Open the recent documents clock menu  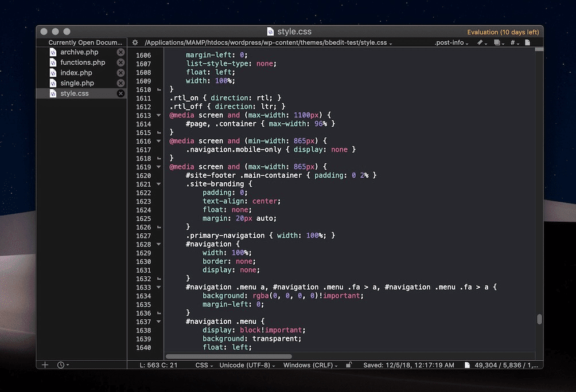[62, 365]
